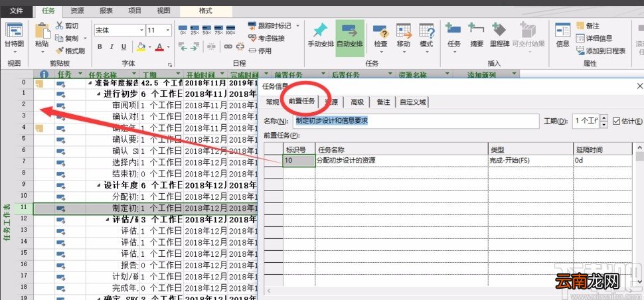The width and height of the screenshot is (644, 300).
Task: Toggle Italic formatting
Action: point(112,46)
